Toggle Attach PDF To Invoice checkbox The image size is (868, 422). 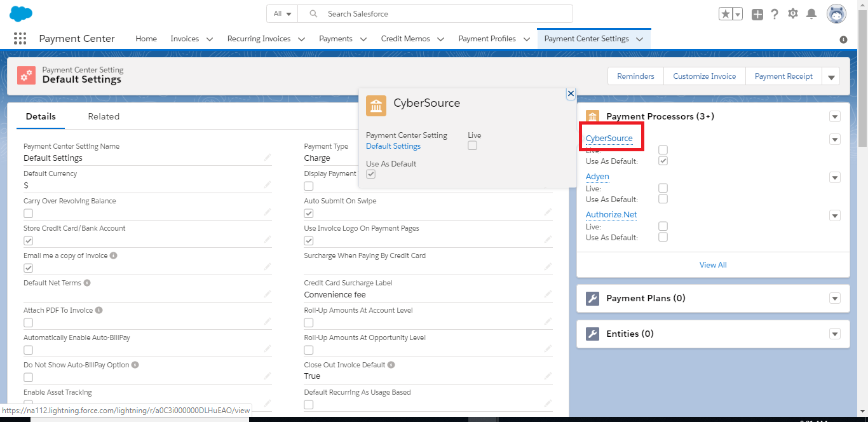coord(28,323)
